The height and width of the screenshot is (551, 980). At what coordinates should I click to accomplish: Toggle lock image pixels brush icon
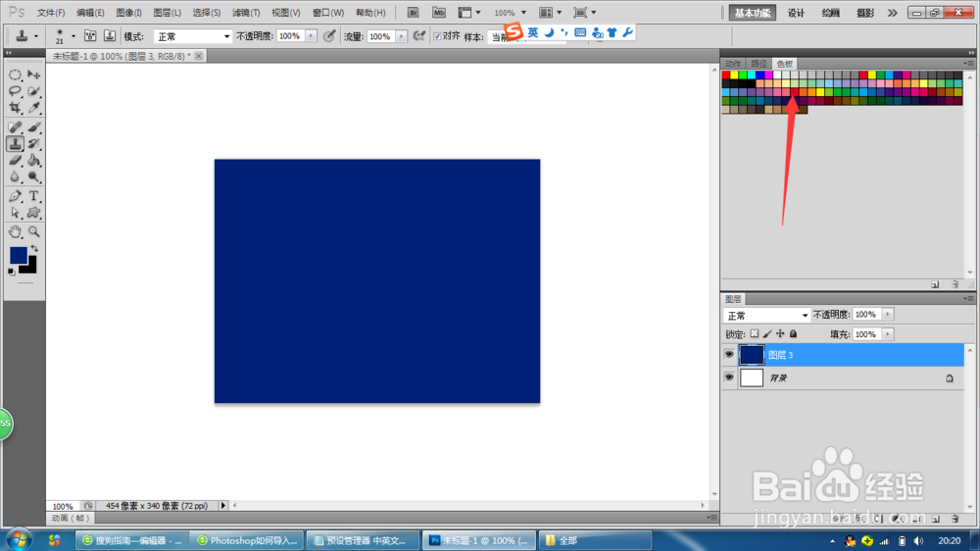pos(767,334)
